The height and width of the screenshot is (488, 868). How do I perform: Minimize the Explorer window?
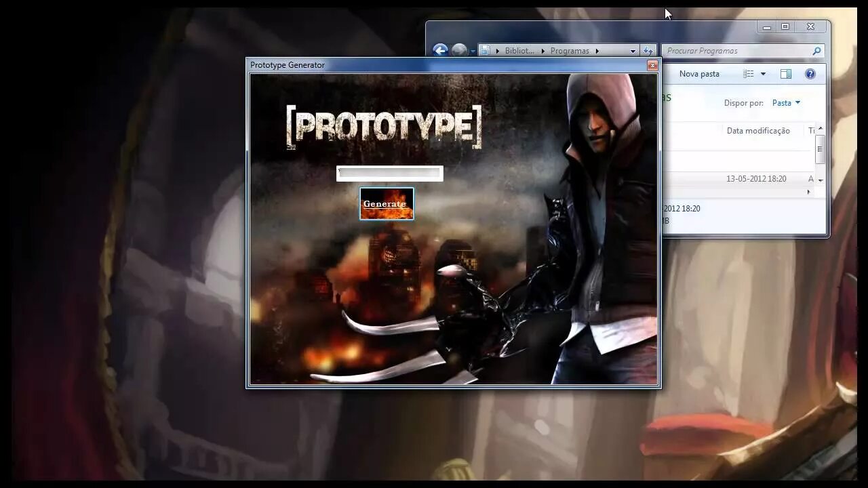pyautogui.click(x=767, y=27)
